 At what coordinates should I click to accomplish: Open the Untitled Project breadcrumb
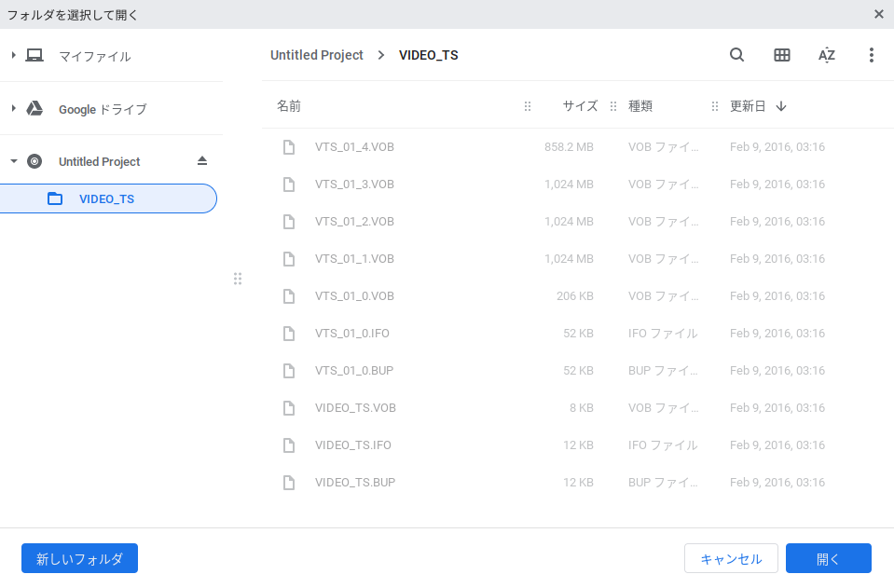[316, 55]
